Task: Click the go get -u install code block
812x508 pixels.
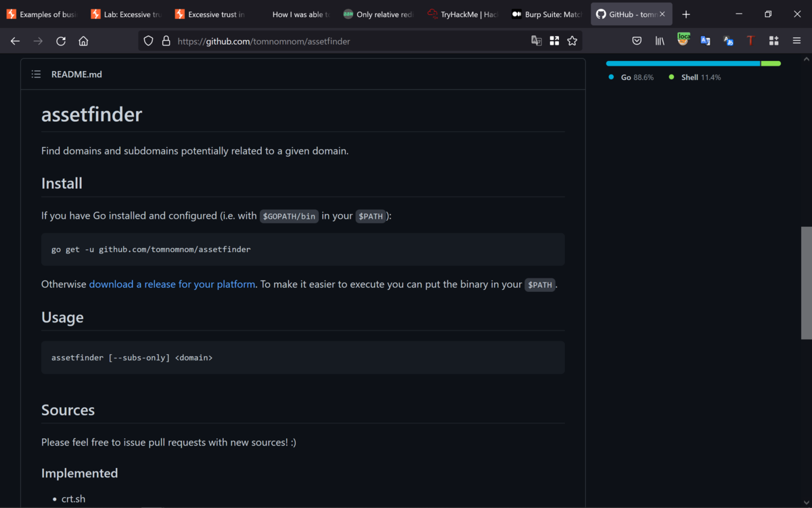Action: (x=302, y=249)
